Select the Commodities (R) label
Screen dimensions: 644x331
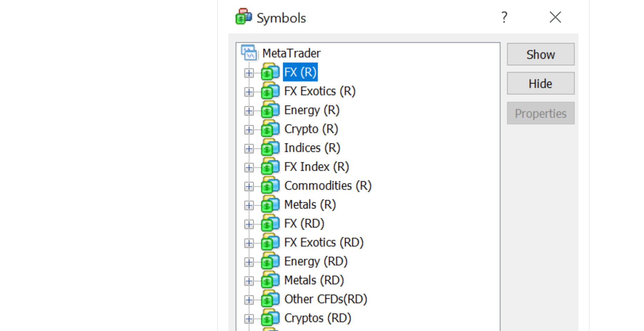(328, 185)
